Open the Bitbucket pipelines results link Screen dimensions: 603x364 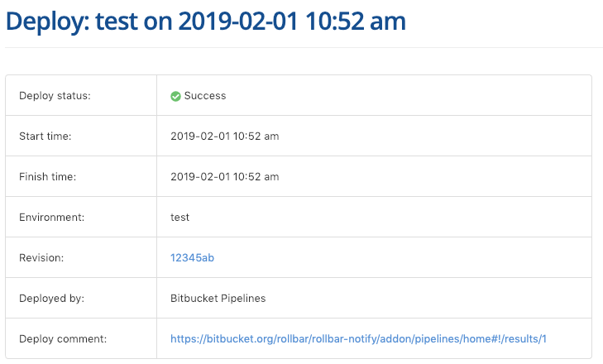click(358, 338)
